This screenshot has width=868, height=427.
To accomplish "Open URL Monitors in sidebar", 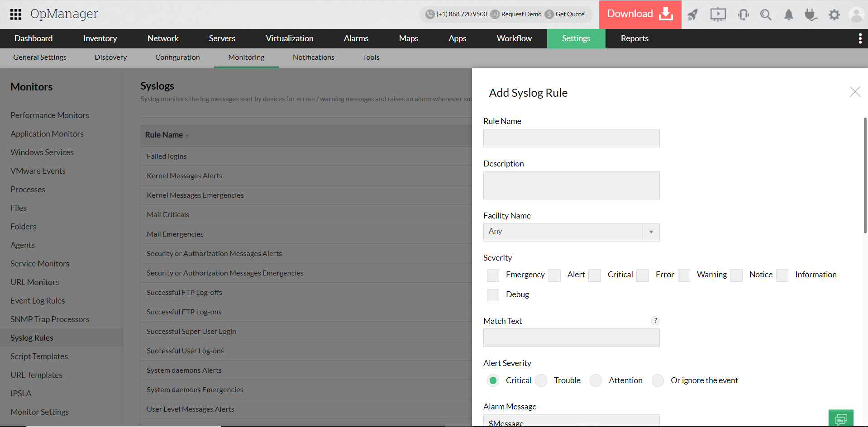I will [x=35, y=282].
